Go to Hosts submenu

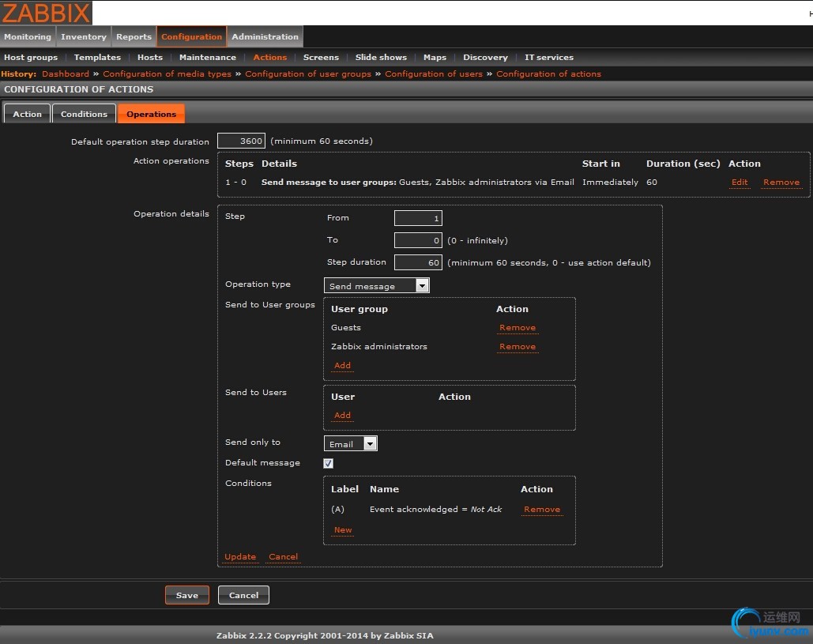click(x=150, y=57)
